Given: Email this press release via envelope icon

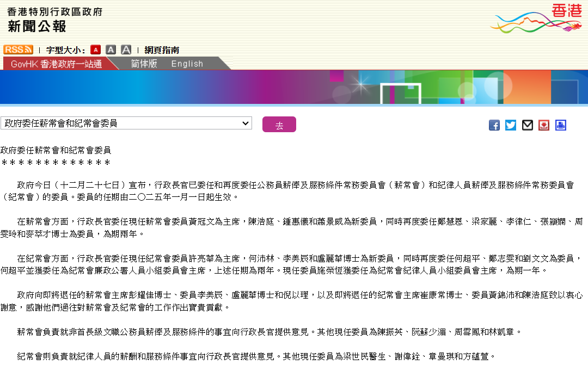Looking at the screenshot, I should click(528, 125).
